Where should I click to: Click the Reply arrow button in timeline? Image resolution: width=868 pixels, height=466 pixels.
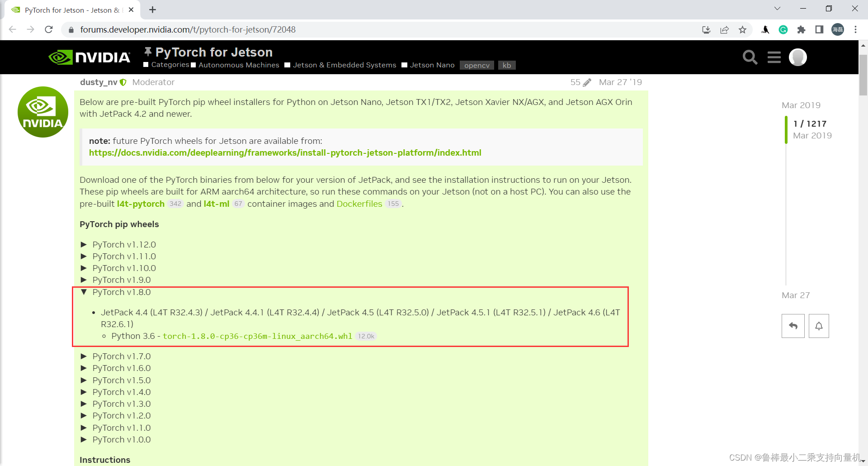click(793, 326)
